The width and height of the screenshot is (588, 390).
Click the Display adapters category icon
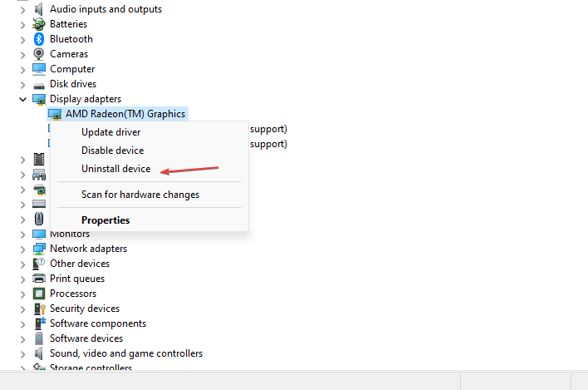(x=39, y=99)
